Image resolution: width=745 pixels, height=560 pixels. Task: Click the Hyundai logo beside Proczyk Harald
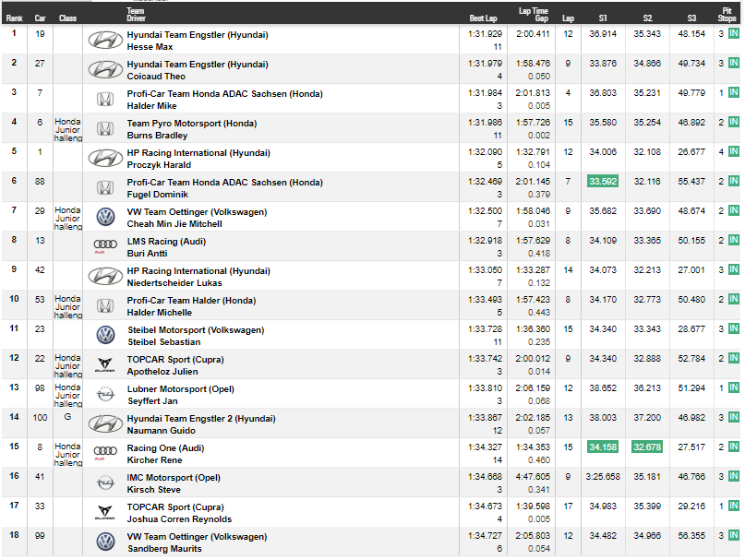[x=104, y=158]
